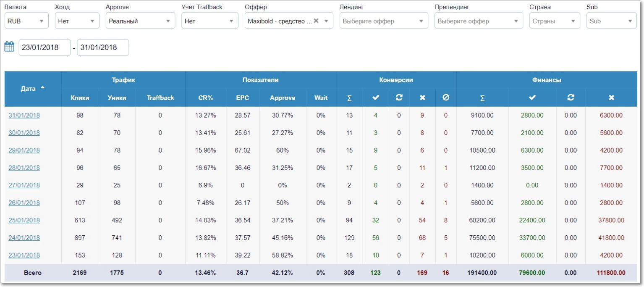Screen dimensions: 644x287
Task: Open the 28/01/2018 date row link
Action: pyautogui.click(x=24, y=168)
